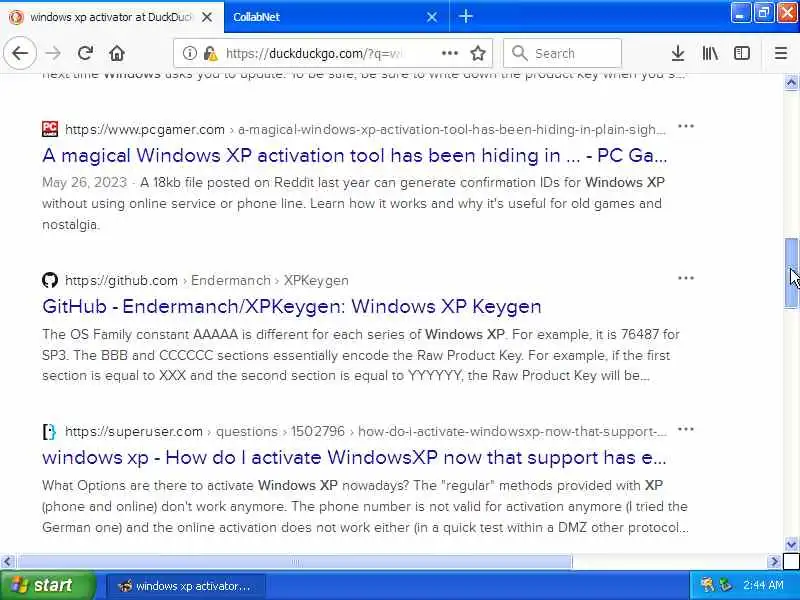Click the 2:44 AM clock
The height and width of the screenshot is (600, 800).
click(x=763, y=585)
